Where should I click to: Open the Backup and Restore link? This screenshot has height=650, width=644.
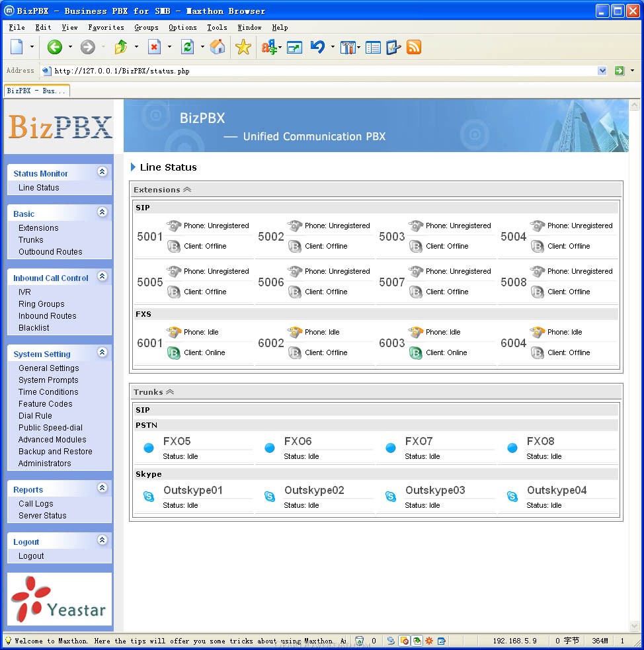tap(56, 452)
